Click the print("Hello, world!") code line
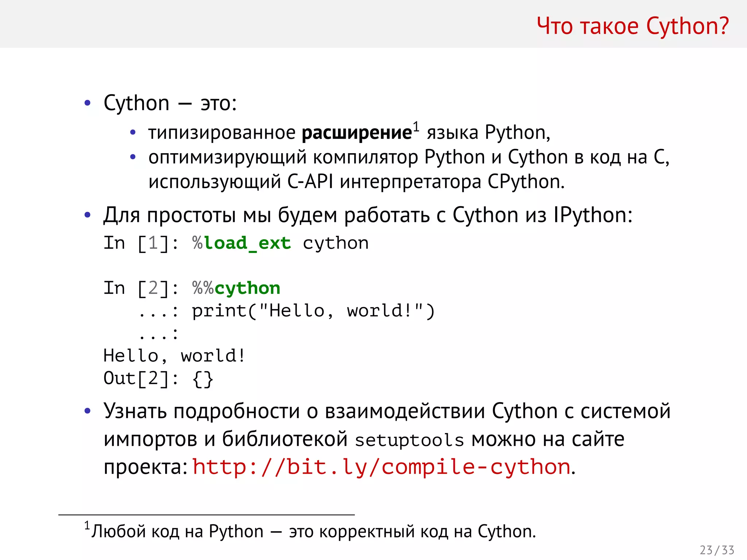The image size is (747, 560). (313, 311)
